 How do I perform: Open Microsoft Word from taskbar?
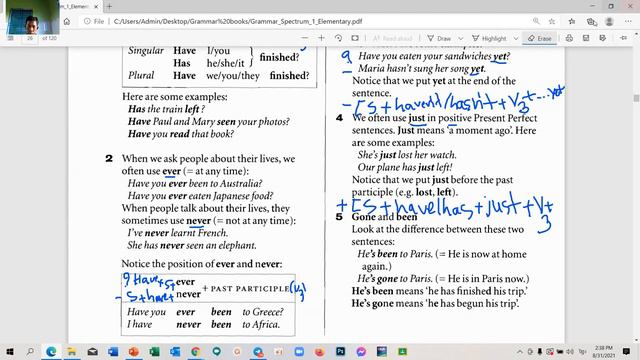tap(113, 351)
